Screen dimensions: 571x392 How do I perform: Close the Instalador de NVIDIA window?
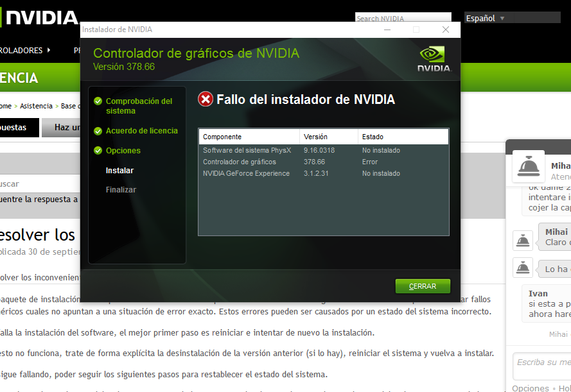coord(446,30)
